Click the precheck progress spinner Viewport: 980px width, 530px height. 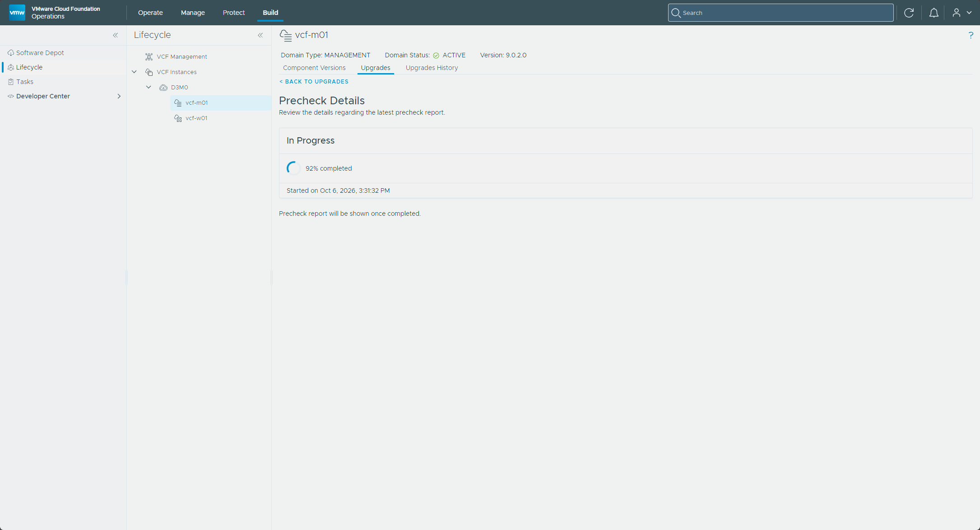293,168
